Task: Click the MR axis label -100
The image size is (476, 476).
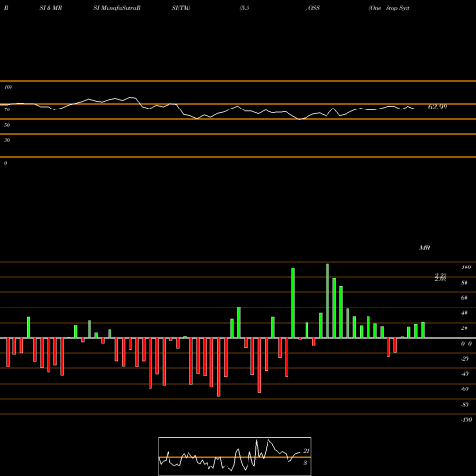Action: [x=466, y=420]
